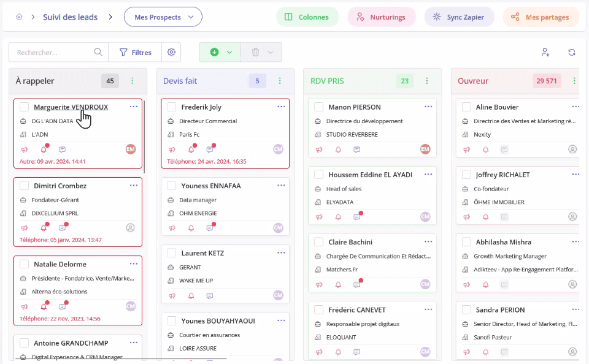
Task: Click the search magnifier icon
Action: 98,52
